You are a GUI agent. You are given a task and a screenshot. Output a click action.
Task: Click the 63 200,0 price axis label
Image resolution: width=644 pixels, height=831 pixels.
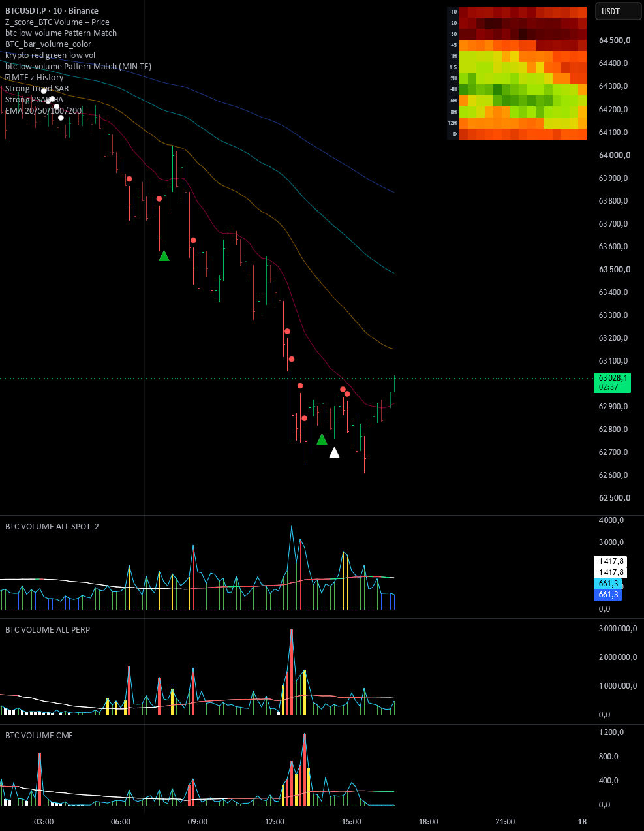click(x=613, y=338)
